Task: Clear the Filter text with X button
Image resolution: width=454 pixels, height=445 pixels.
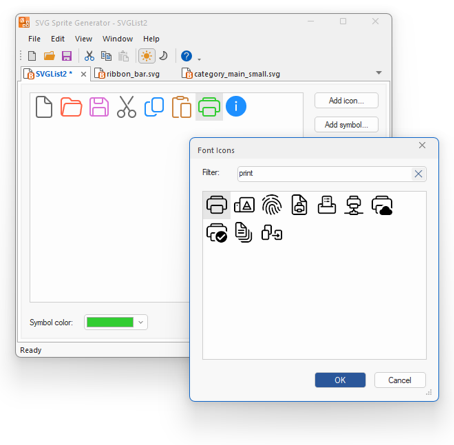Action: coord(418,174)
